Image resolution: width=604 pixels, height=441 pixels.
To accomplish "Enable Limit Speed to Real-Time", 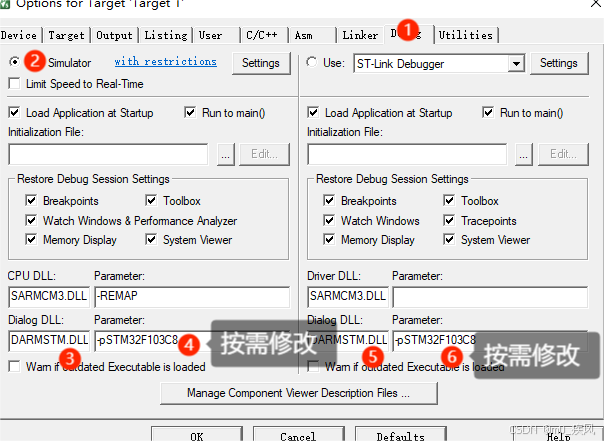I will click(14, 84).
